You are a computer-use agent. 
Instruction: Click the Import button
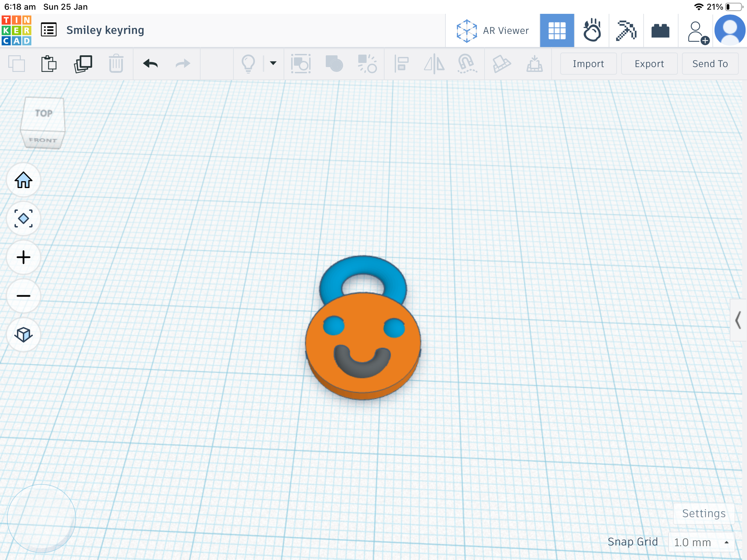click(588, 64)
